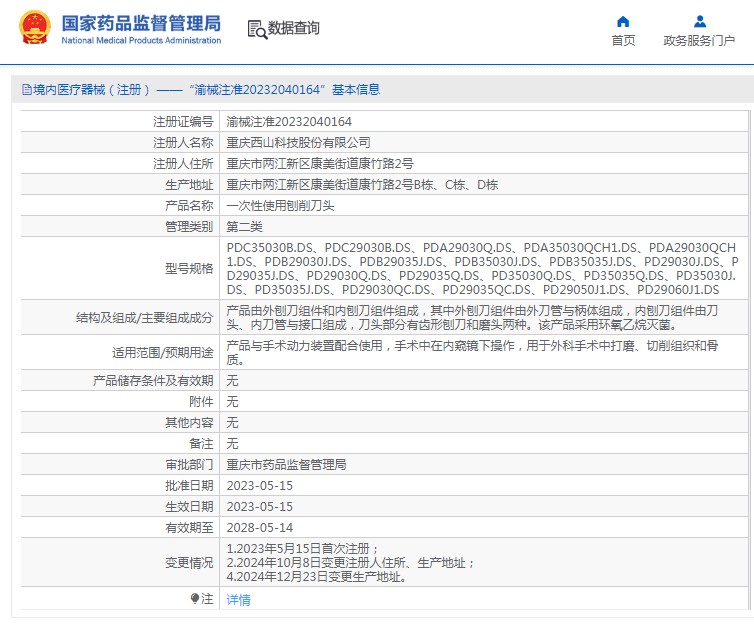Click change record 2.2024年10月8日变更注册人住所

click(351, 563)
